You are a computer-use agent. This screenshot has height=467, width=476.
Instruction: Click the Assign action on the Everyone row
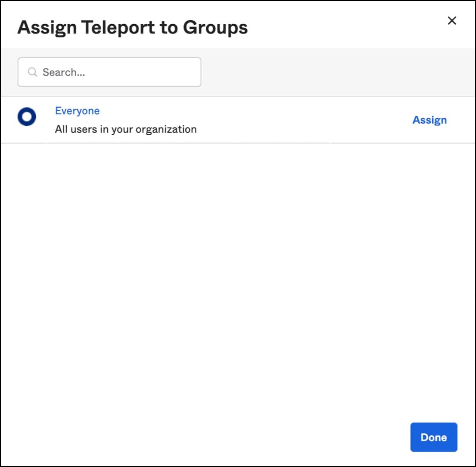(430, 120)
